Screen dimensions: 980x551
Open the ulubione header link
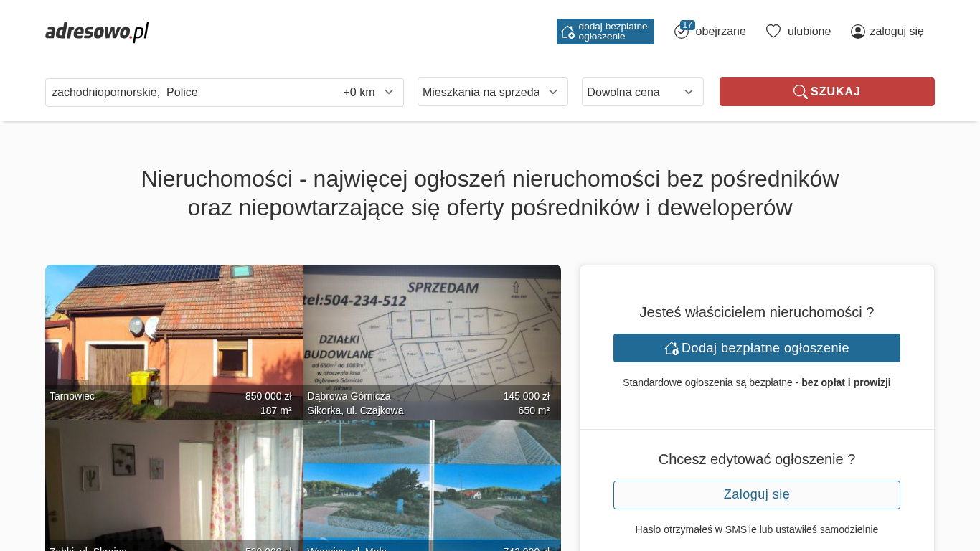pos(809,32)
